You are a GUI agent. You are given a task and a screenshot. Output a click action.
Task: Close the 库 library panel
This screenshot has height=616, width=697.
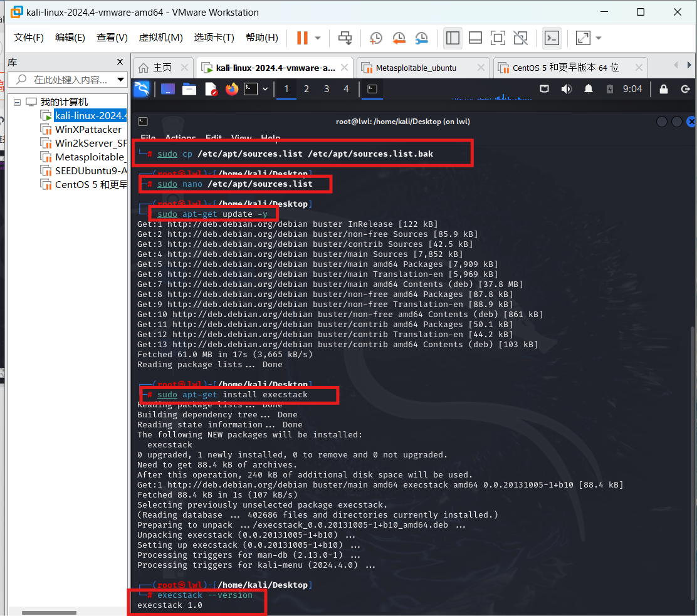[x=120, y=62]
